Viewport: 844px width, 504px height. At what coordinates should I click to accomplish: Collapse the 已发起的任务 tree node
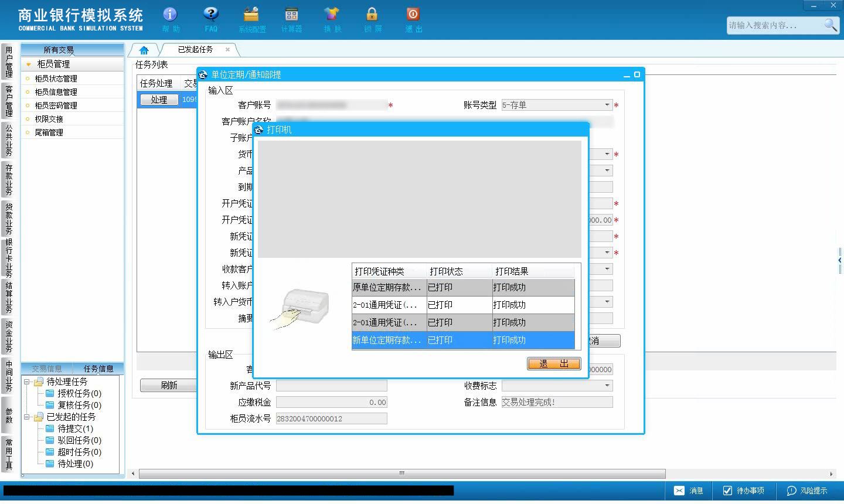tap(27, 417)
